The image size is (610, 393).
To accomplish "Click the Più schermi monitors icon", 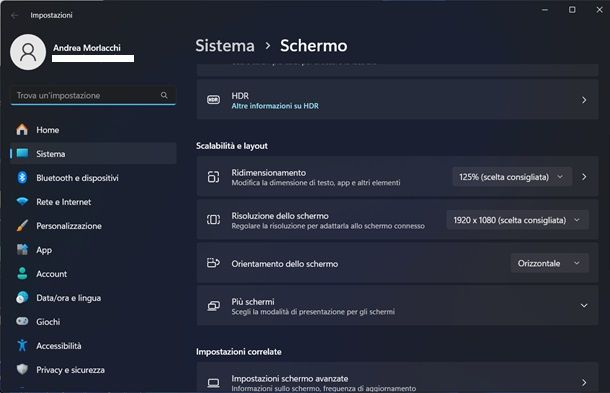I will coord(213,306).
